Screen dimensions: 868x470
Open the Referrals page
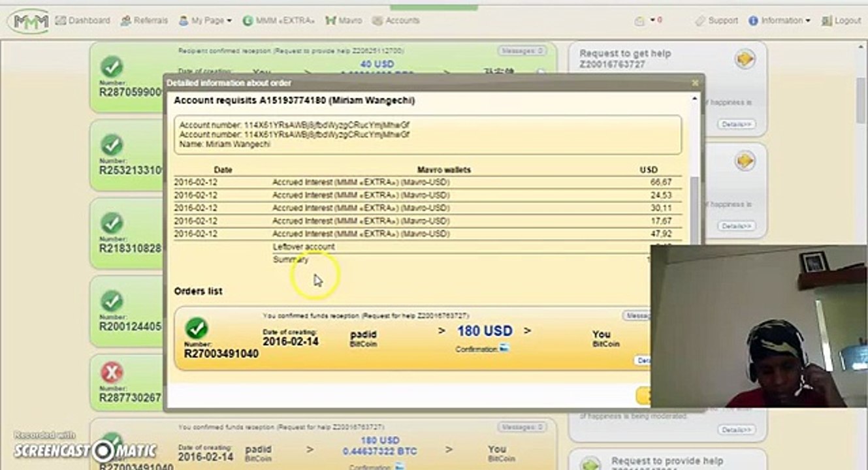tap(144, 20)
